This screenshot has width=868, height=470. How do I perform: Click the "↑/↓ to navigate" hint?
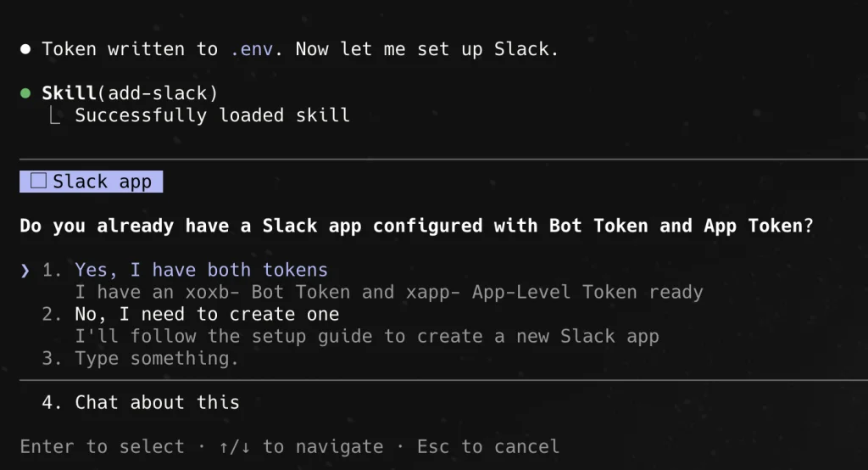312,447
